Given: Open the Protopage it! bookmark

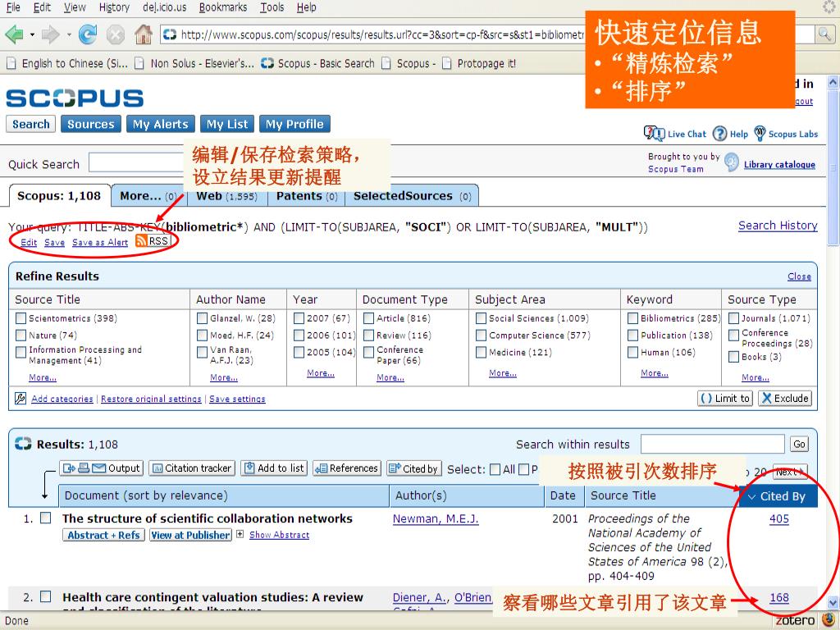Looking at the screenshot, I should coord(479,63).
